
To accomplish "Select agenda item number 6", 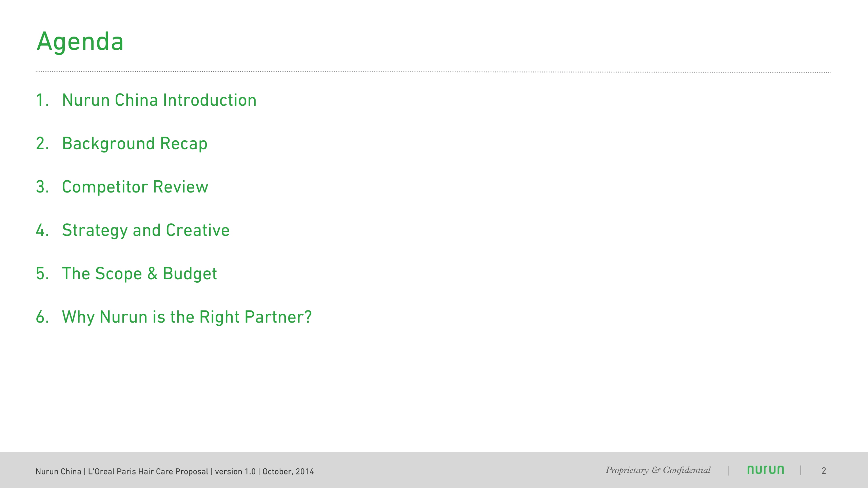I will [x=41, y=317].
